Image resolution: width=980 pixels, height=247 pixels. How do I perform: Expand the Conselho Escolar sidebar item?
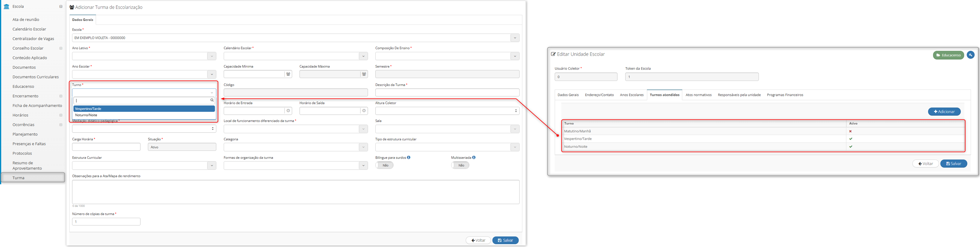61,48
